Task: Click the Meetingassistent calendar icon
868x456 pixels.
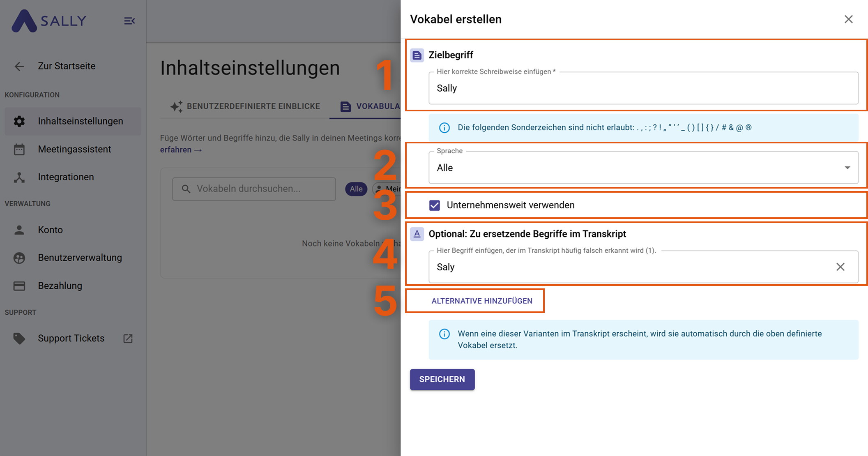Action: click(x=19, y=150)
